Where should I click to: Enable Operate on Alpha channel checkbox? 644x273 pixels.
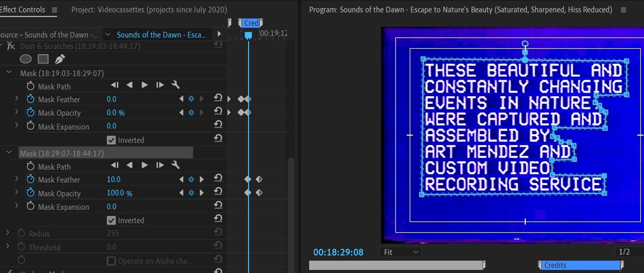coord(111,261)
